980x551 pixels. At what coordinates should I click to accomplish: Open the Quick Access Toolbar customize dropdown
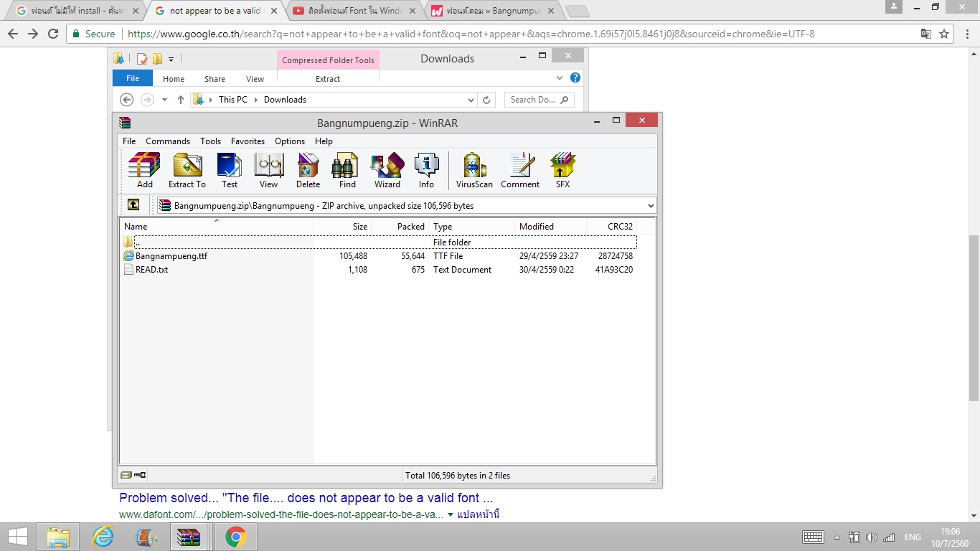point(171,59)
